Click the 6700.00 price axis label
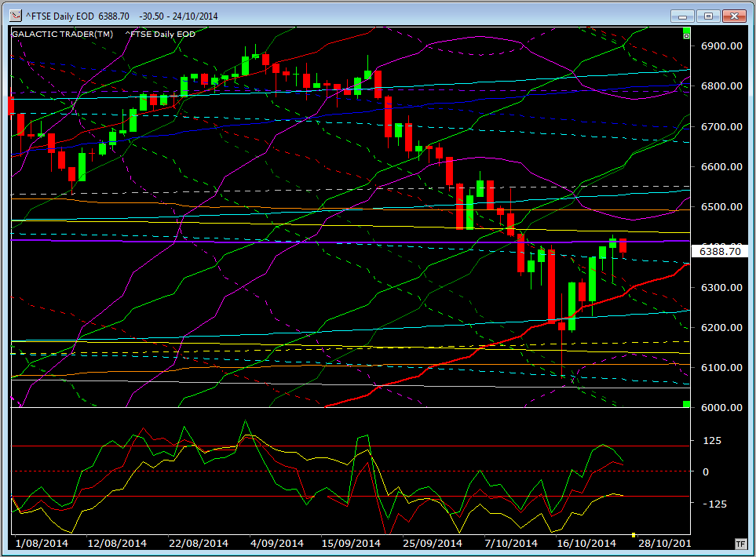This screenshot has height=557, width=756. click(721, 127)
